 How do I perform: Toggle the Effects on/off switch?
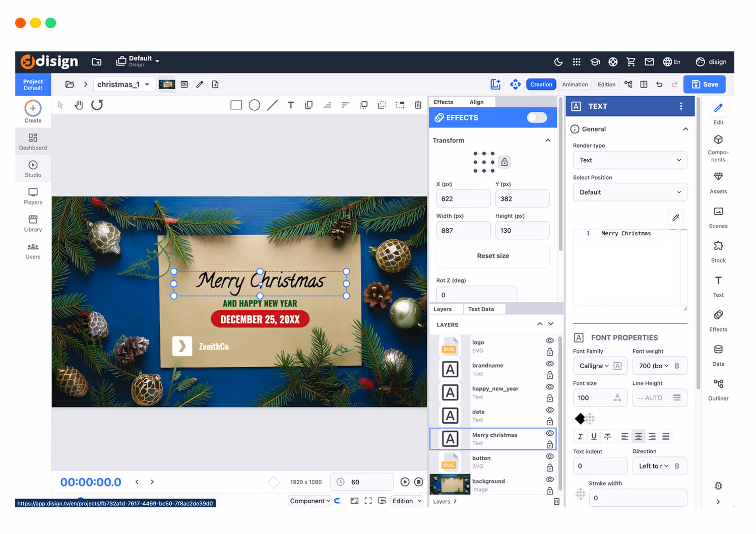click(x=537, y=117)
